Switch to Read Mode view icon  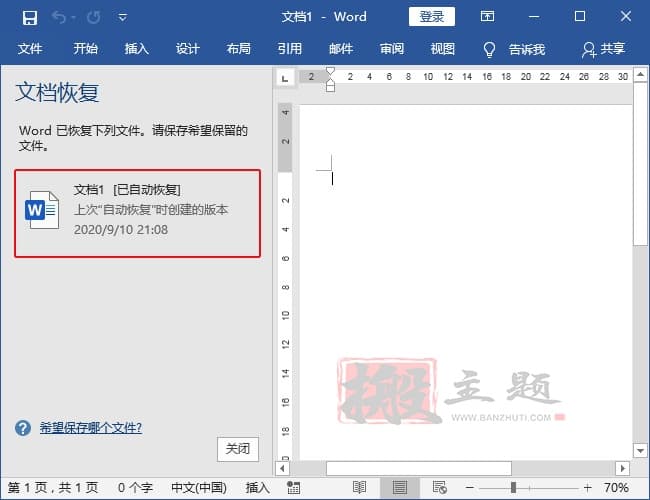pyautogui.click(x=359, y=488)
